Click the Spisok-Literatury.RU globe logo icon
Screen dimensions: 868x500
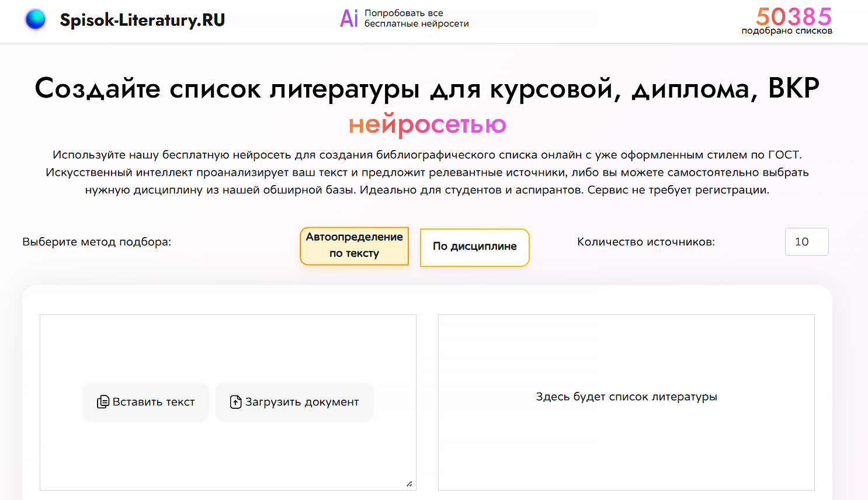pyautogui.click(x=35, y=19)
